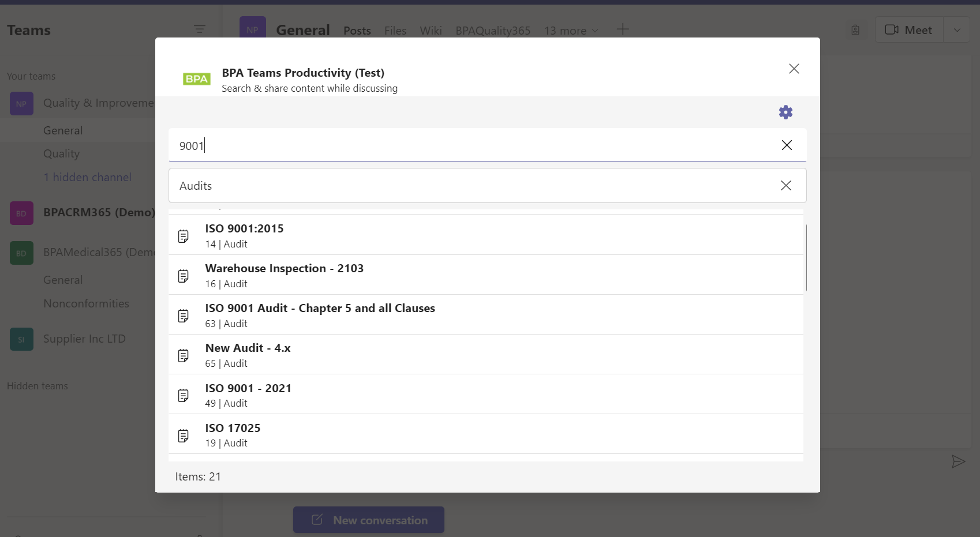The height and width of the screenshot is (537, 980).
Task: Click the Quality & Improvement team avatar
Action: coord(21,104)
